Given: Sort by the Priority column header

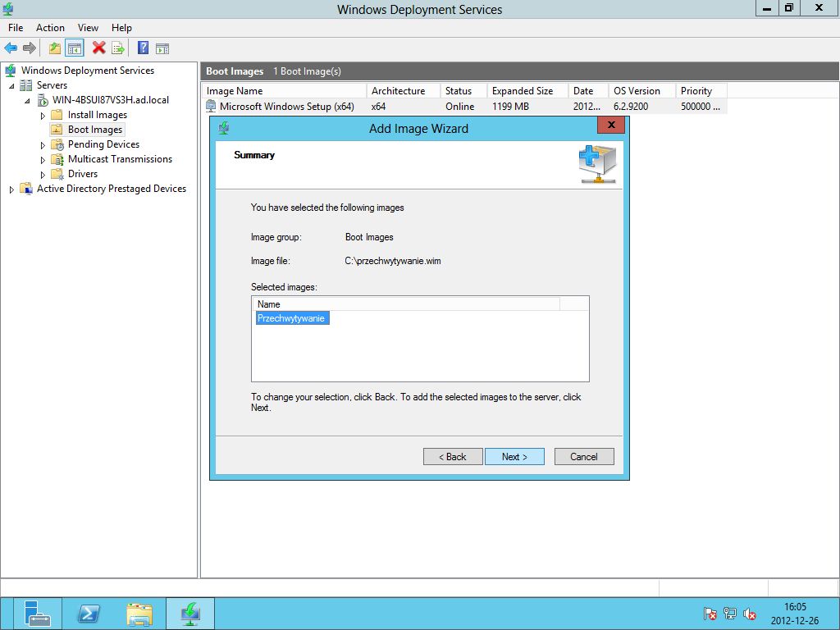Looking at the screenshot, I should pyautogui.click(x=701, y=90).
